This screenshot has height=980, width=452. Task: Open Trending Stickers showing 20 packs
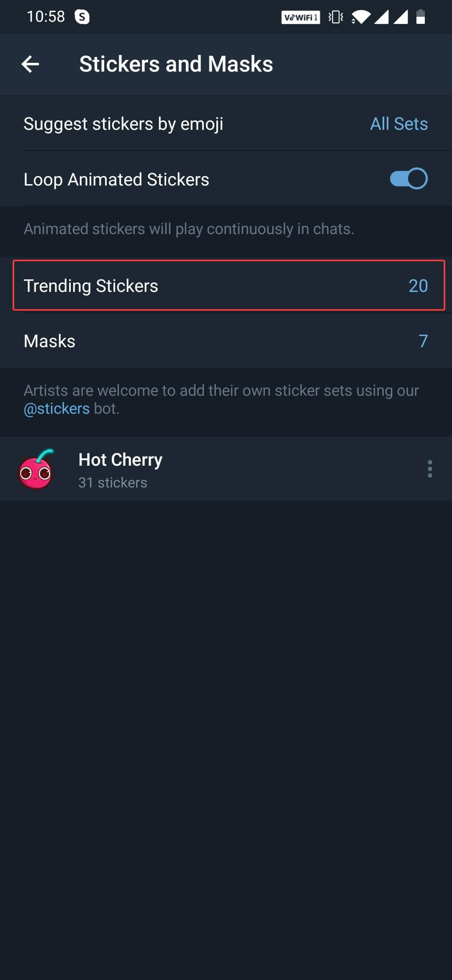[226, 286]
